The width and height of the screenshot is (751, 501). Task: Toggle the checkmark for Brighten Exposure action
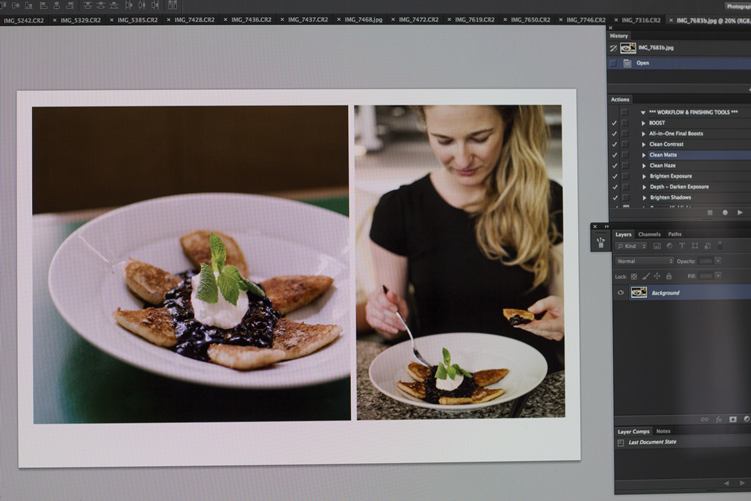(615, 176)
